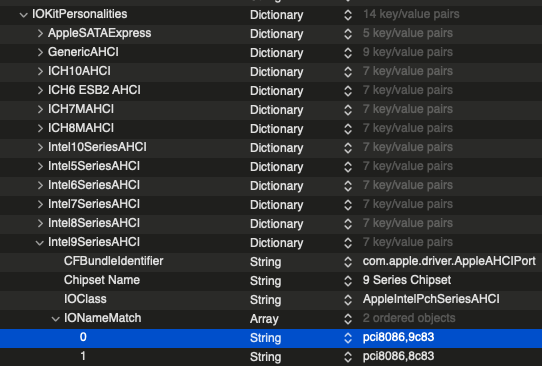Click the 5 key/value pairs text
The width and height of the screenshot is (542, 366).
point(408,33)
